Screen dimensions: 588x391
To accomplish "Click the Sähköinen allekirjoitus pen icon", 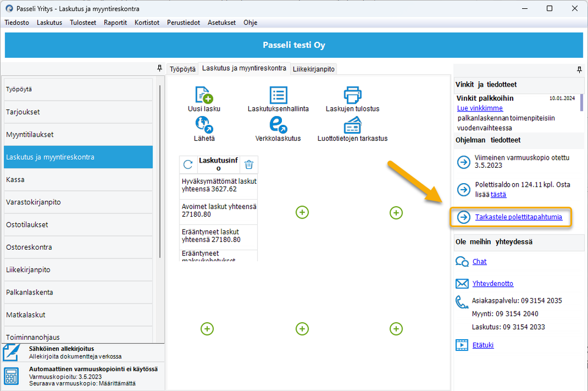I will coord(11,352).
